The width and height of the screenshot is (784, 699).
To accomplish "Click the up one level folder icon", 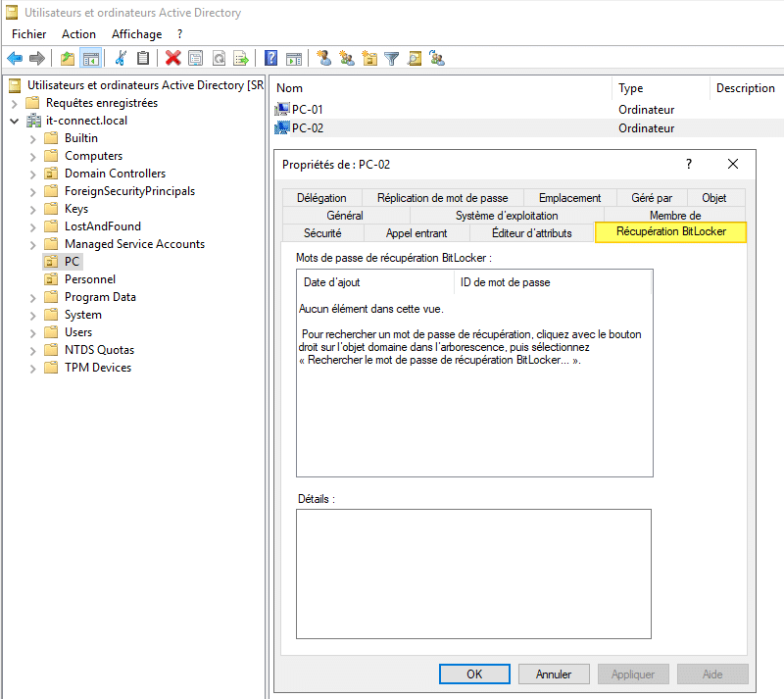I will point(67,58).
